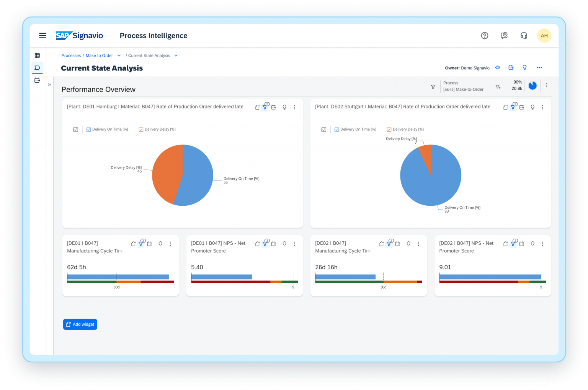Viewport: 588px width, 390px height.
Task: Select the grid view icon in sidebar
Action: click(37, 55)
